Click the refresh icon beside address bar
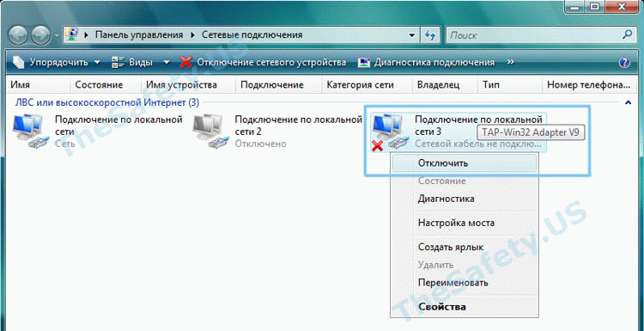The image size is (644, 331). pos(430,35)
